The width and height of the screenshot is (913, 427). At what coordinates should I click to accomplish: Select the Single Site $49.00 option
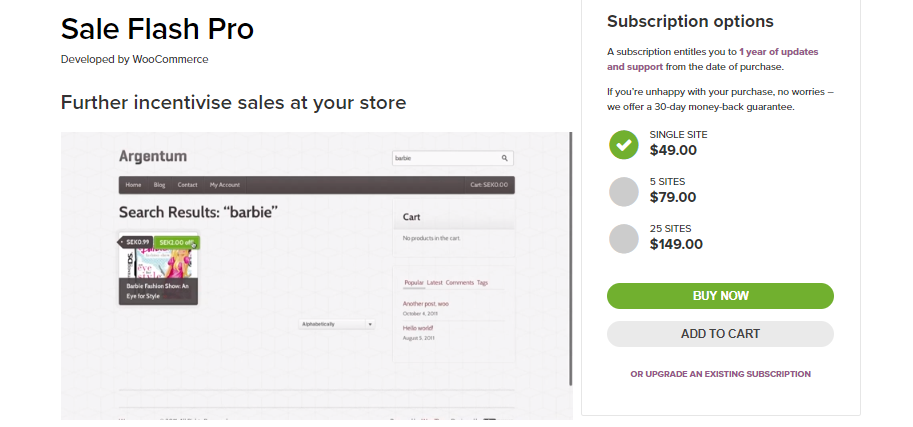624,144
